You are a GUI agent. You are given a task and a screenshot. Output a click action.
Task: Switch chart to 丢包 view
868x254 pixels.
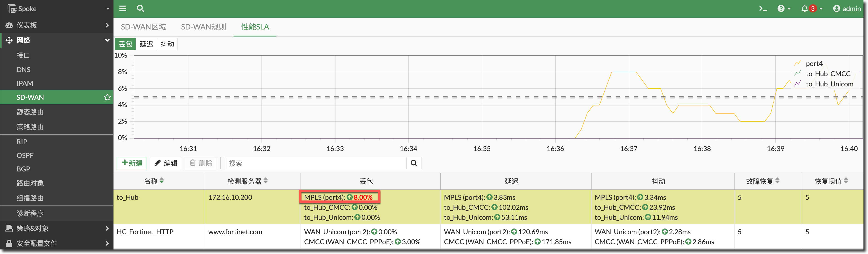tap(125, 44)
